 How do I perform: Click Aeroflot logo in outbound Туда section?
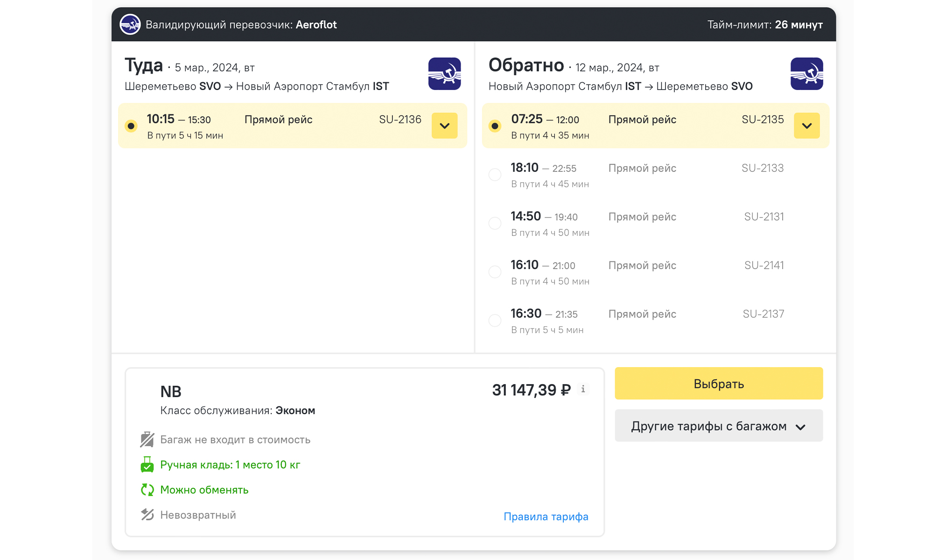[444, 74]
